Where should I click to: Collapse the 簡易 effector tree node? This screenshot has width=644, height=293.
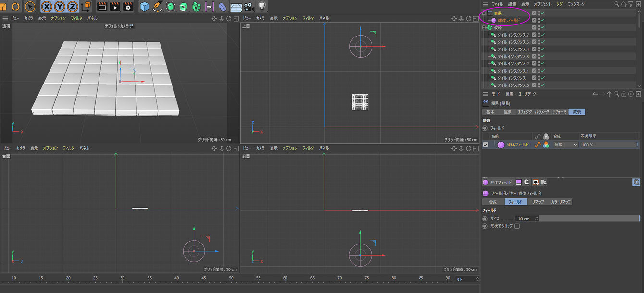[x=484, y=13]
